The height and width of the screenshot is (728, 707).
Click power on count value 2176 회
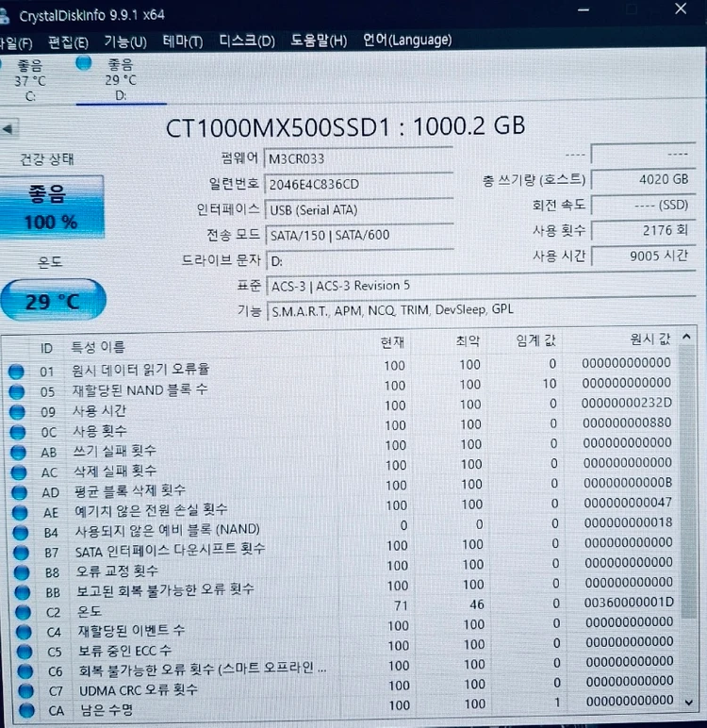pos(644,230)
